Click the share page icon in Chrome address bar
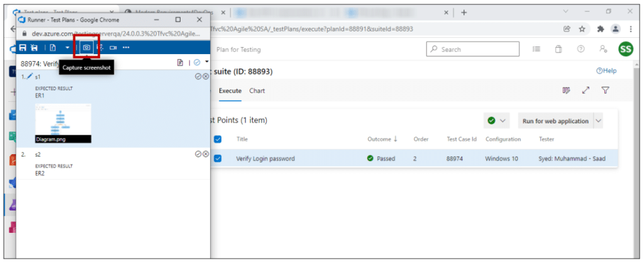 567,29
